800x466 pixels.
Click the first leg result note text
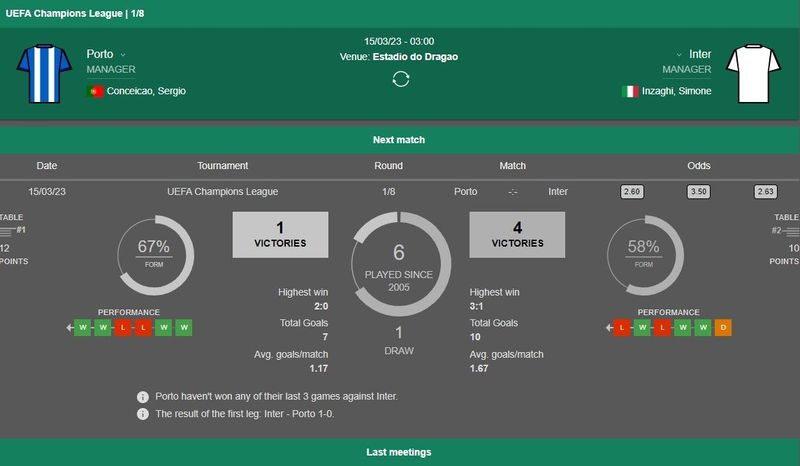[x=245, y=414]
